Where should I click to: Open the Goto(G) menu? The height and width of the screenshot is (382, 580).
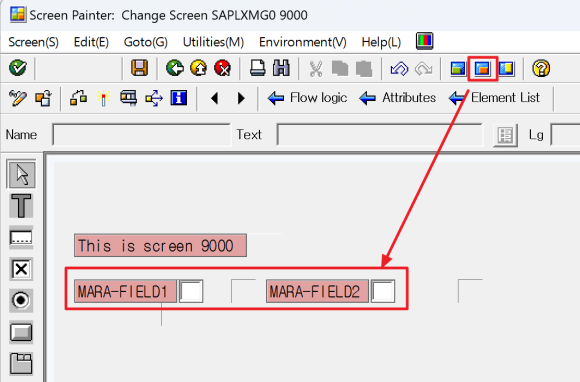tap(145, 42)
